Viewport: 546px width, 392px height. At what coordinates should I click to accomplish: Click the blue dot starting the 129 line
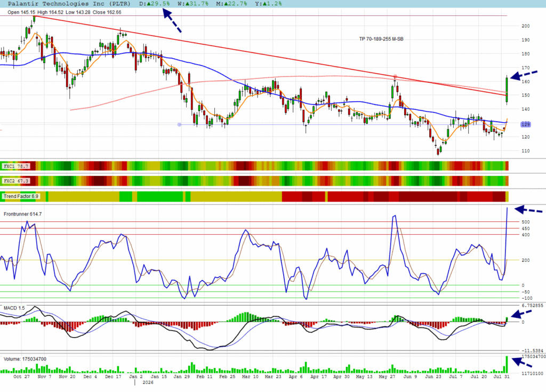tap(179, 124)
